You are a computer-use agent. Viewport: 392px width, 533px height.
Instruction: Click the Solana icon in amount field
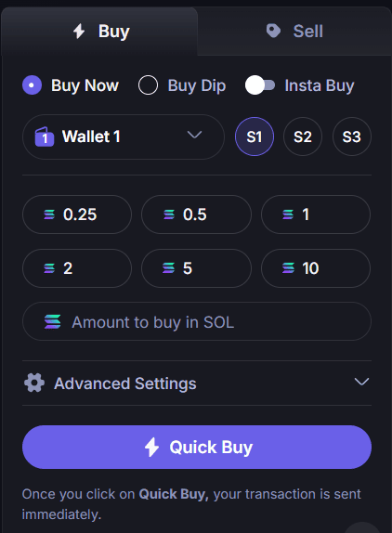[x=52, y=321]
